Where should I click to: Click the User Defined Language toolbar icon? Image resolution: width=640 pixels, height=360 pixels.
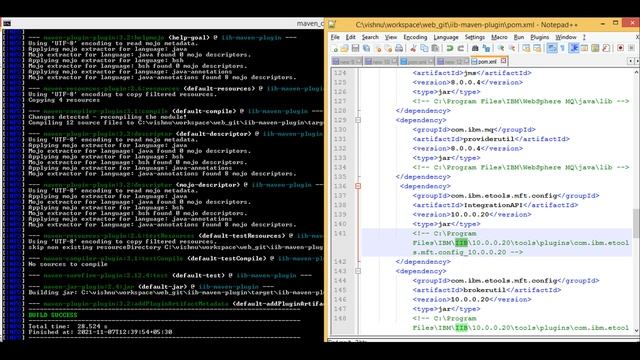pyautogui.click(x=584, y=49)
